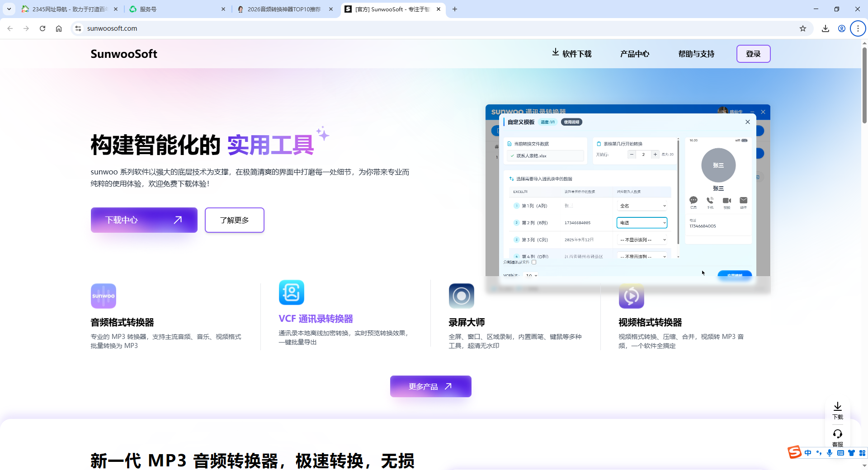Click the heading 新一代 MP3 音频转换器
The width and height of the screenshot is (868, 470).
[253, 461]
